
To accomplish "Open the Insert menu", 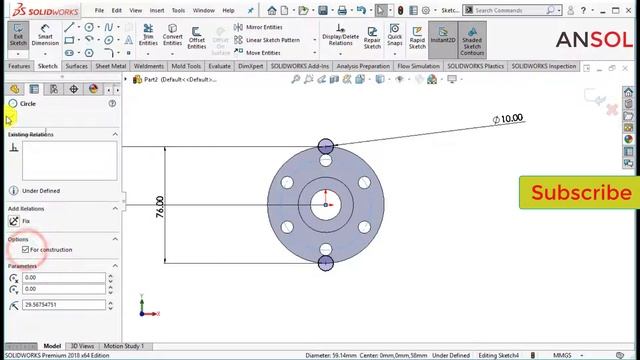I will (x=157, y=11).
